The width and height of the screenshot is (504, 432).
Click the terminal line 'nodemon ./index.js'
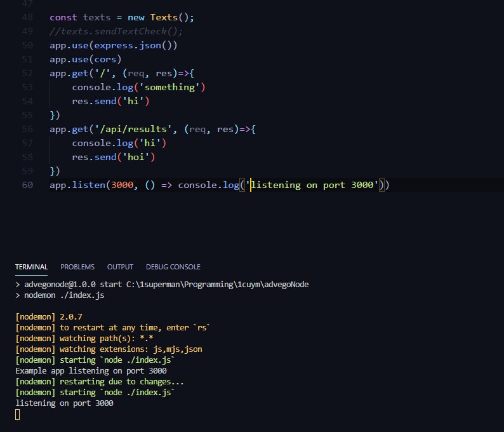click(x=64, y=295)
